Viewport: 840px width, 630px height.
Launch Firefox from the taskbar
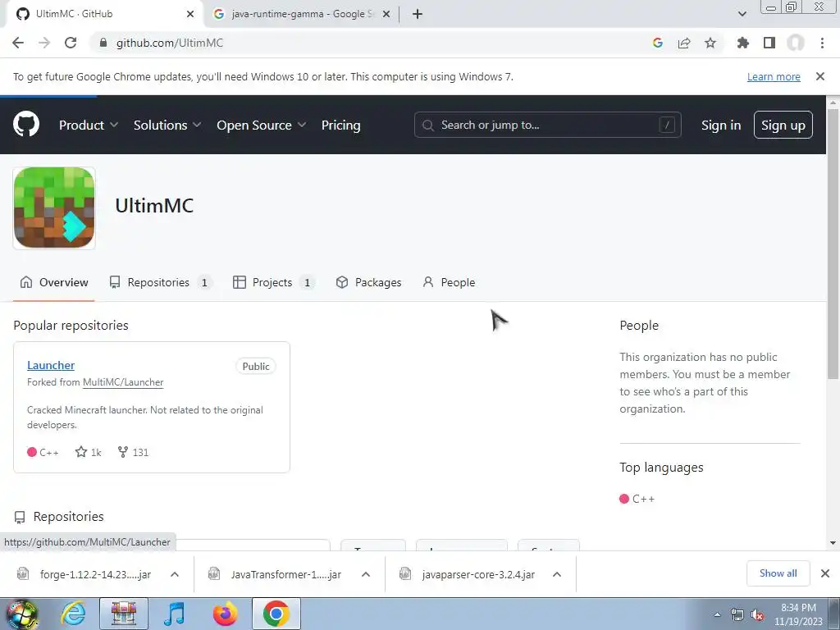(225, 614)
